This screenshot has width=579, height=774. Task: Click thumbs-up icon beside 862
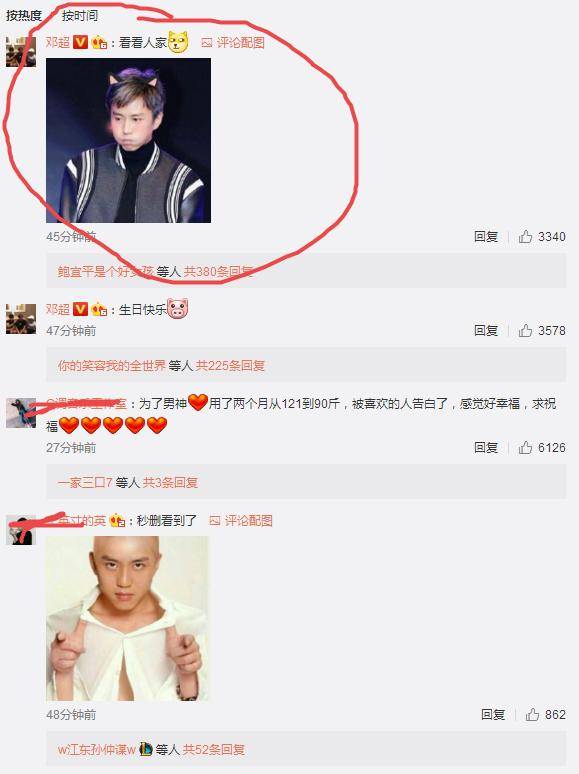click(x=532, y=714)
